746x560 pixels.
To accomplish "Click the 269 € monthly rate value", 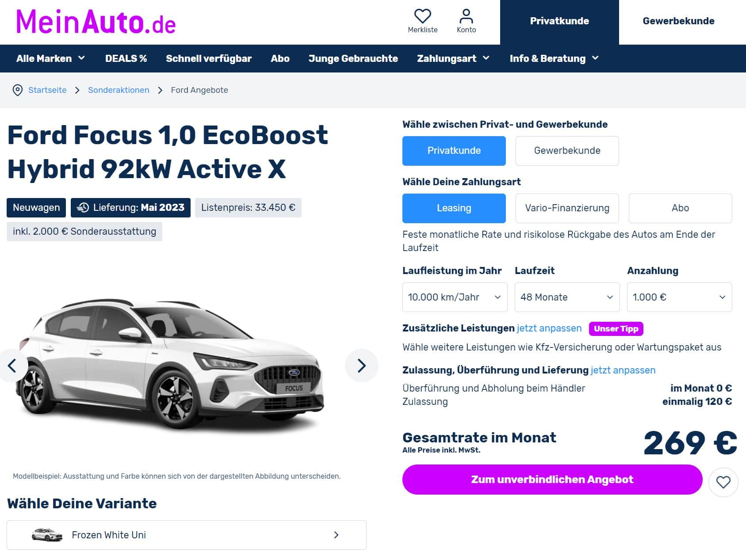I will (690, 443).
